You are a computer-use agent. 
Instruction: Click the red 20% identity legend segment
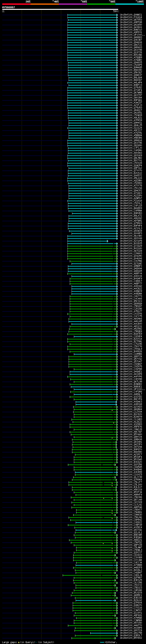pyautogui.click(x=16, y=4)
